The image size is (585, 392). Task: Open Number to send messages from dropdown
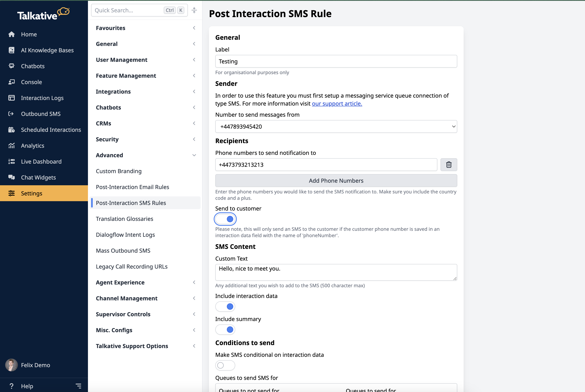(336, 126)
